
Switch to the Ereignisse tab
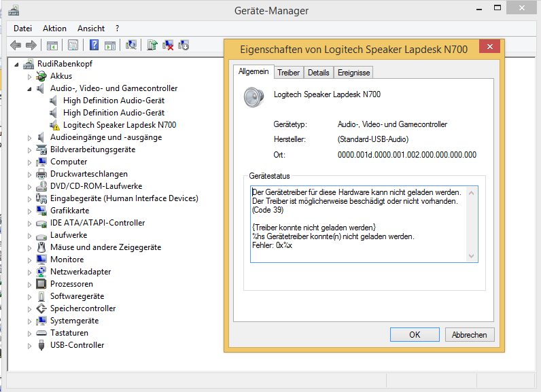pyautogui.click(x=353, y=73)
